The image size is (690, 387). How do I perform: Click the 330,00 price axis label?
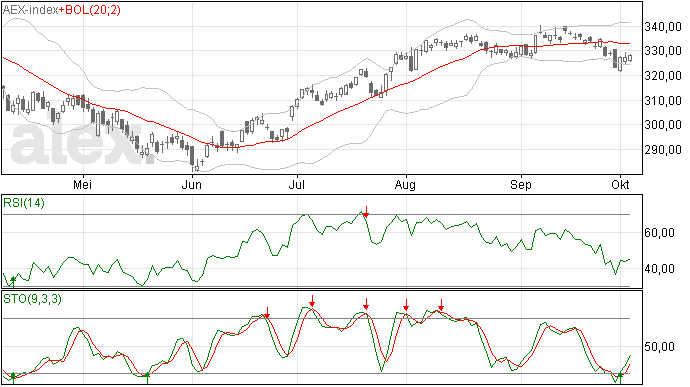click(x=663, y=52)
